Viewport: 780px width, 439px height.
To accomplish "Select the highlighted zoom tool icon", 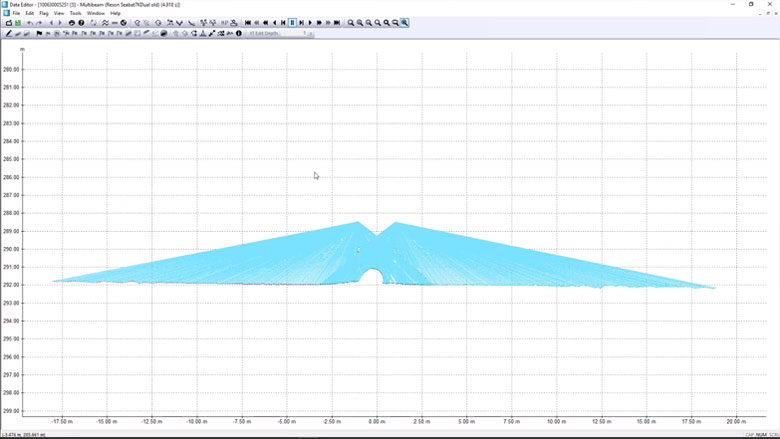I will point(404,23).
